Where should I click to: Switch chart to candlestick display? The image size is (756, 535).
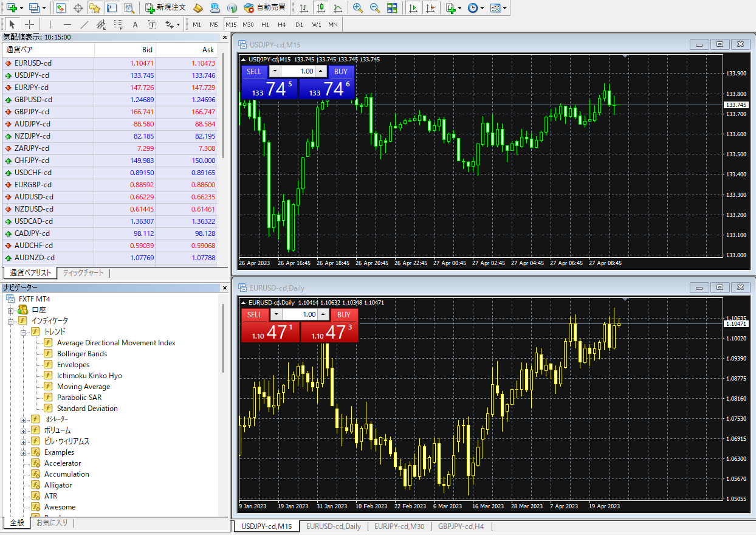321,8
